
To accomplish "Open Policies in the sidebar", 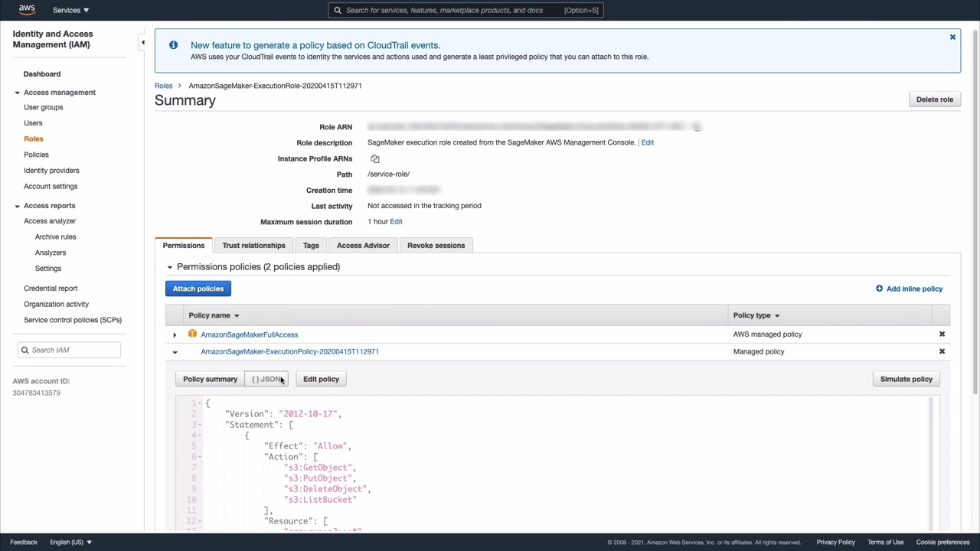I will pos(36,155).
